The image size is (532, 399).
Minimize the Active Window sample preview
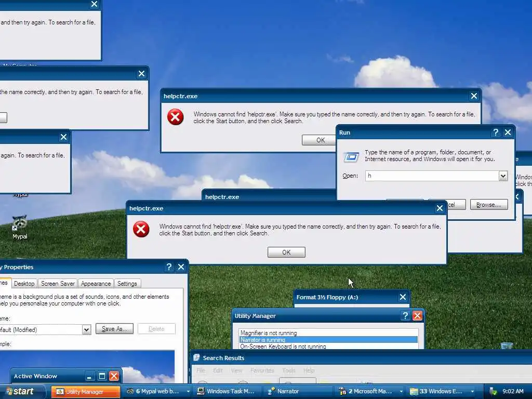point(89,376)
